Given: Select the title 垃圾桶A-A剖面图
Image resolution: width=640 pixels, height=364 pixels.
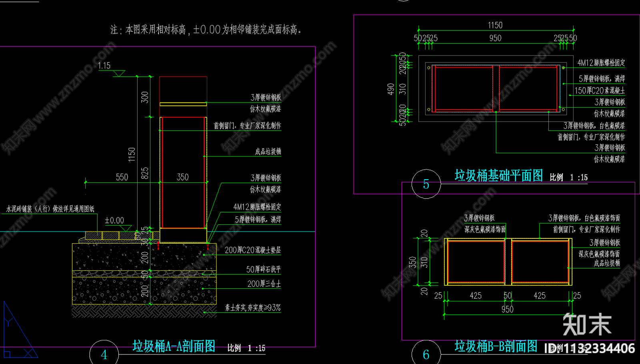Looking at the screenshot, I should 174,346.
